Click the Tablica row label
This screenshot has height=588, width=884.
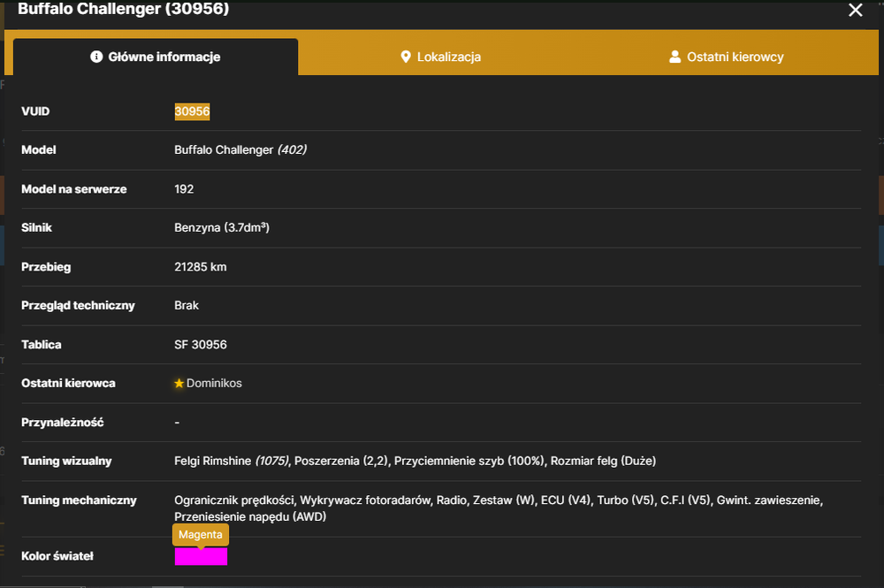[x=42, y=345]
